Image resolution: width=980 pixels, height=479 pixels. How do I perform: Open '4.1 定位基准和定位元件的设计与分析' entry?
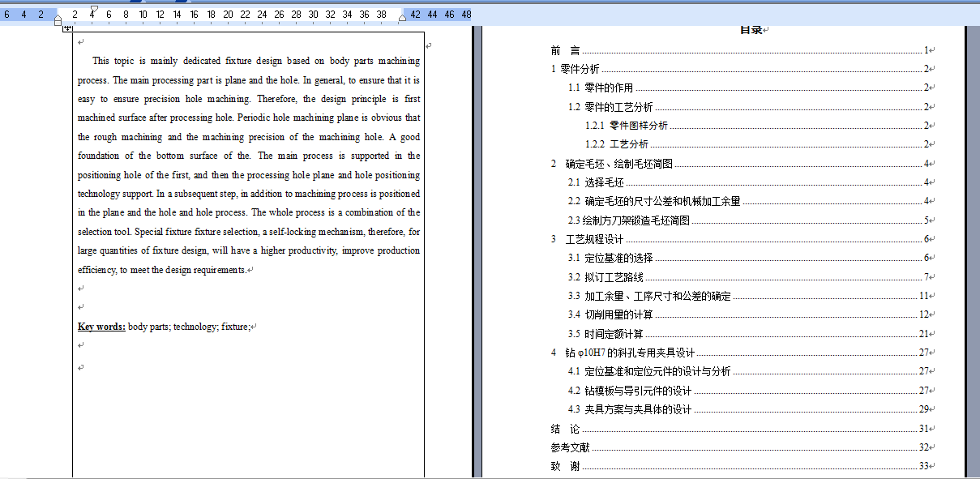click(x=749, y=371)
